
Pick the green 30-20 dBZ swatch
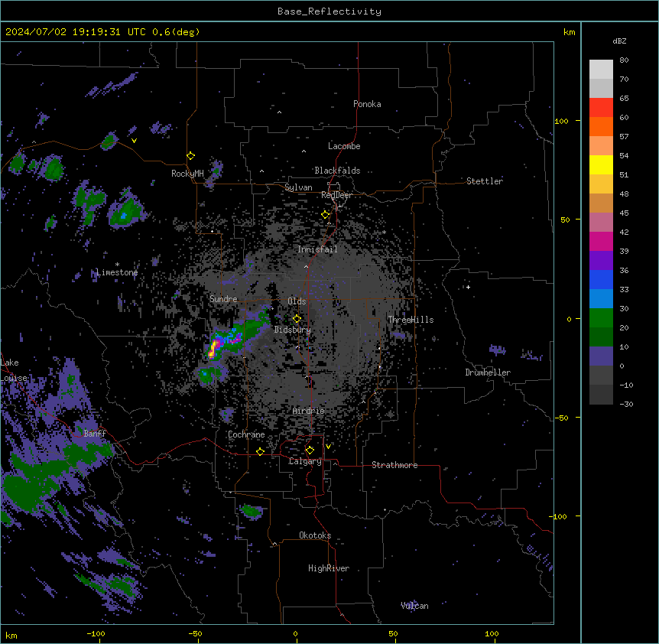tap(601, 318)
